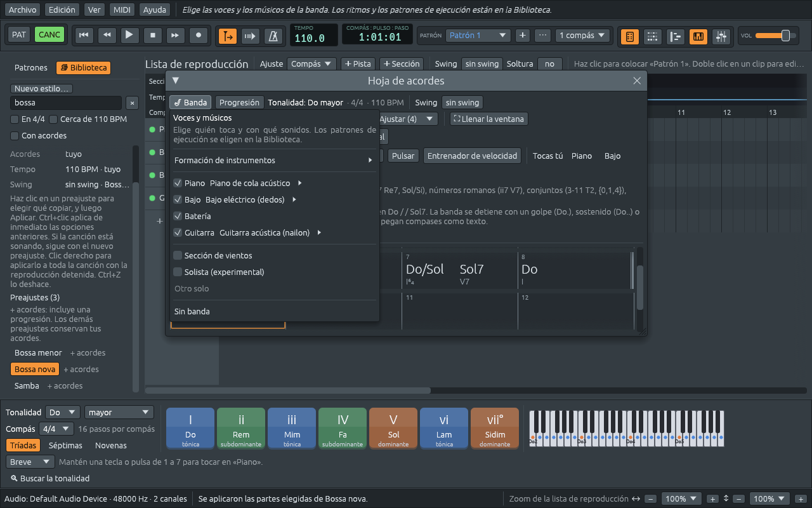
Task: Click the Entrenador de velocidad button
Action: (x=473, y=156)
